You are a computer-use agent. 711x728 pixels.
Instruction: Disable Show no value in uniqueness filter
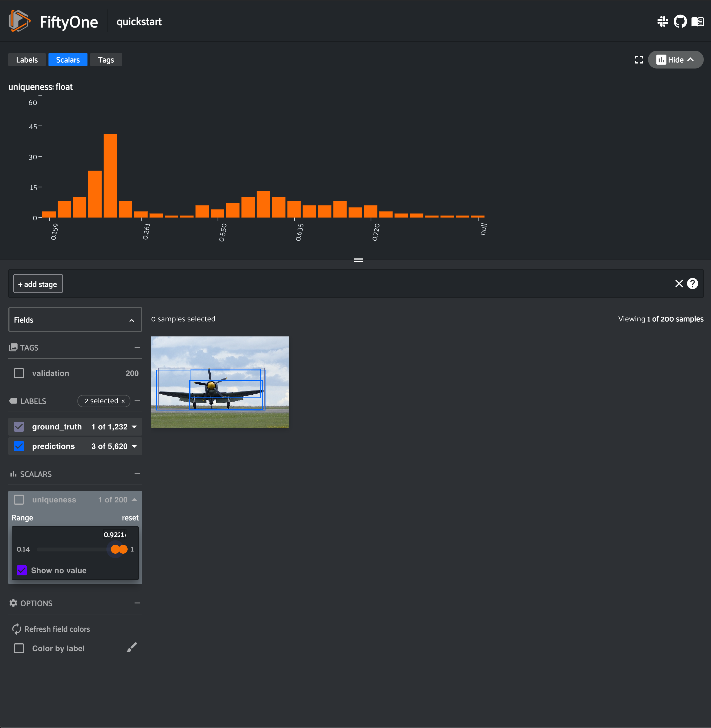22,570
